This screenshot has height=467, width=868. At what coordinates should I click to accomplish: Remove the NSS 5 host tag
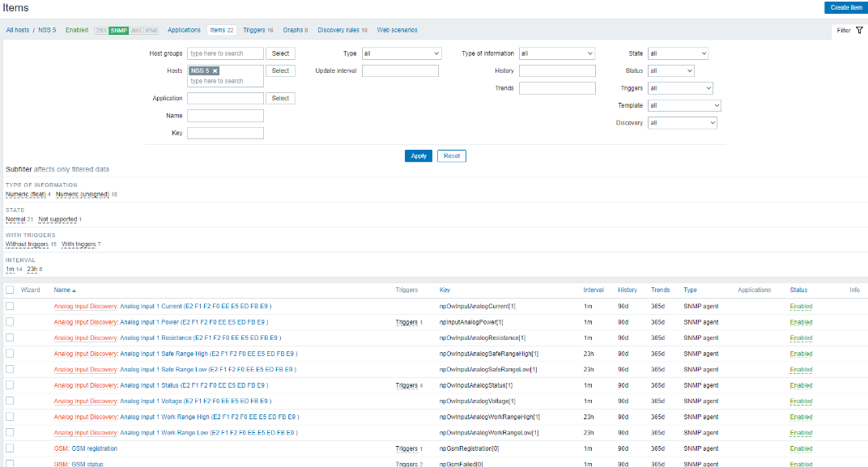215,71
